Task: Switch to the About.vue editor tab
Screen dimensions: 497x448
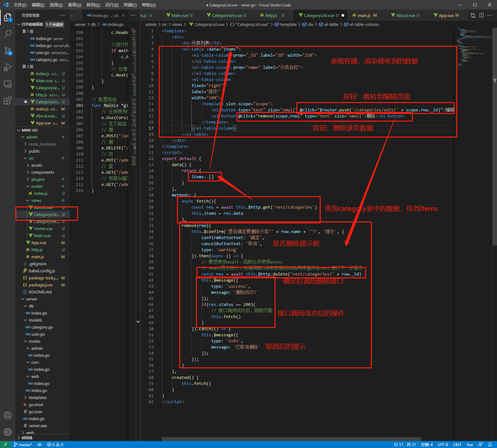Action: click(408, 15)
